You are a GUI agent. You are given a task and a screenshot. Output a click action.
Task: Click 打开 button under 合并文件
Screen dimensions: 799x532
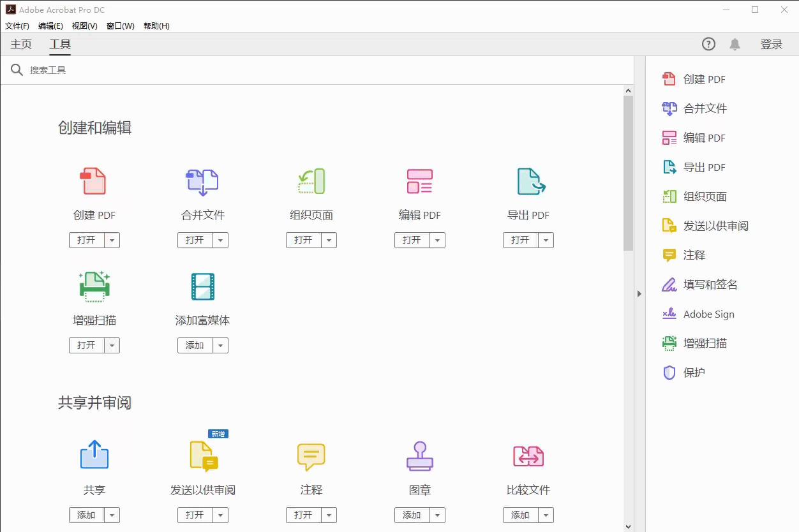coord(195,240)
